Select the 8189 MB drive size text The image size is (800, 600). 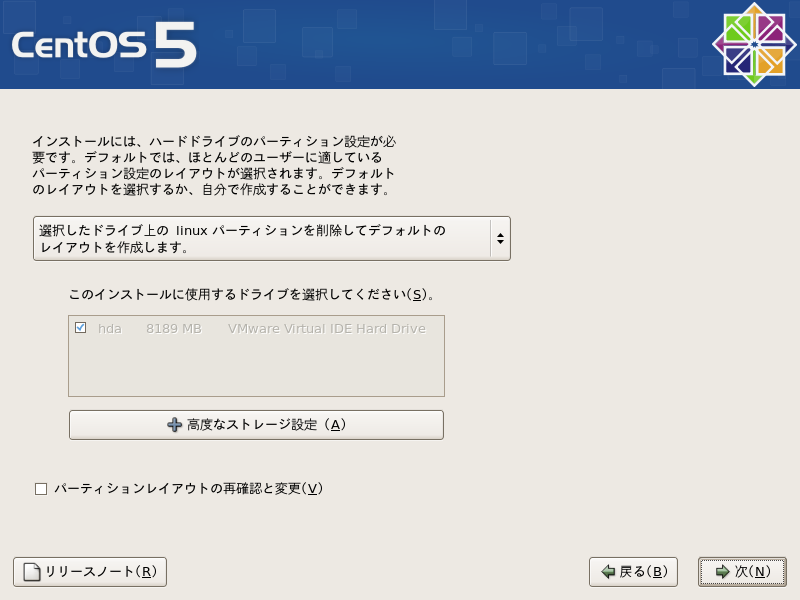[173, 329]
